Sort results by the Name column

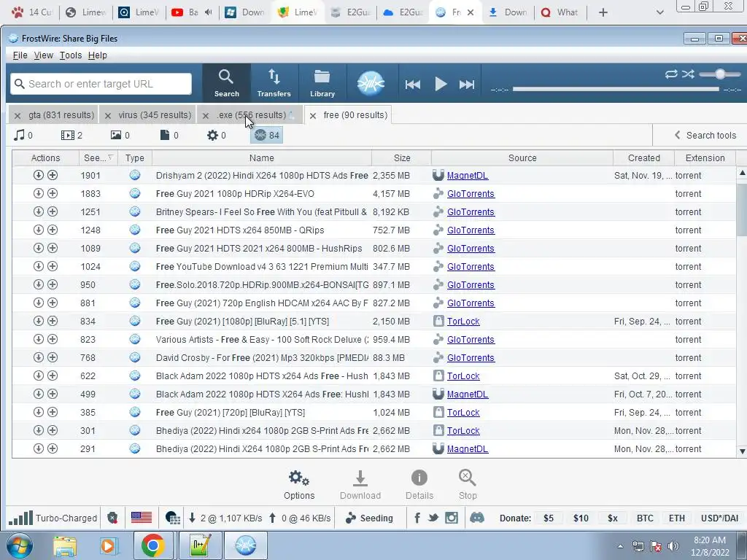pos(262,158)
